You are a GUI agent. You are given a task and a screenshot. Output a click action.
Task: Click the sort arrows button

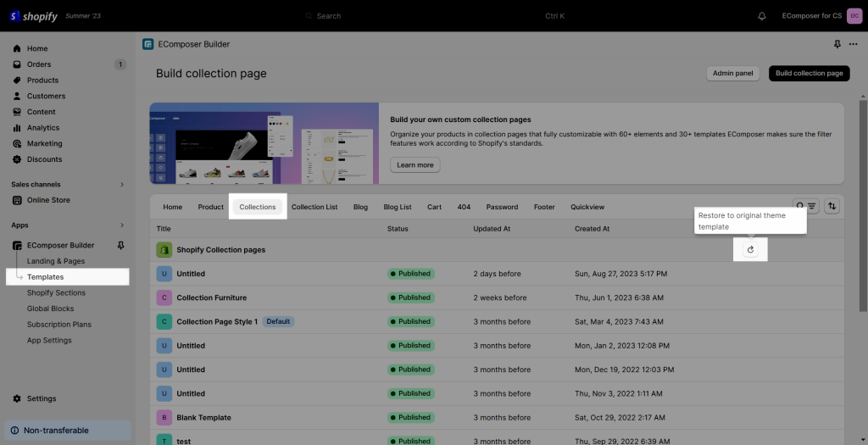pyautogui.click(x=832, y=206)
